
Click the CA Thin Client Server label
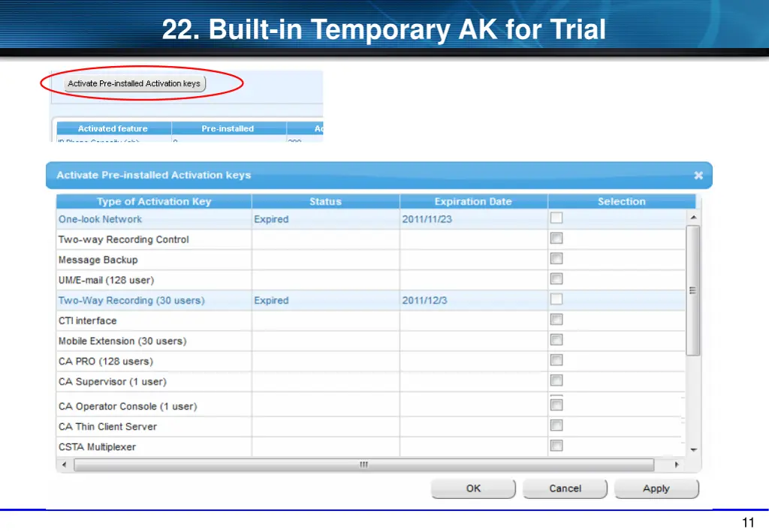pyautogui.click(x=108, y=427)
